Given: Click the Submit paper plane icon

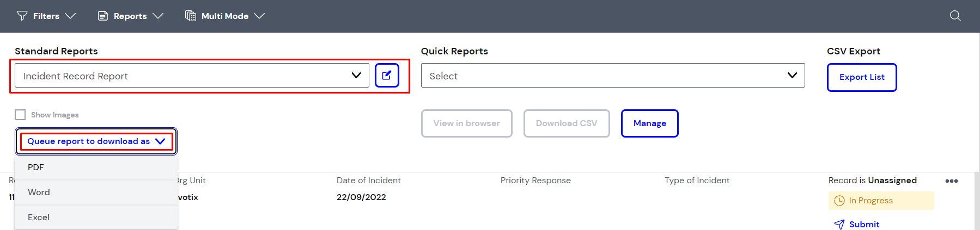Looking at the screenshot, I should (839, 225).
